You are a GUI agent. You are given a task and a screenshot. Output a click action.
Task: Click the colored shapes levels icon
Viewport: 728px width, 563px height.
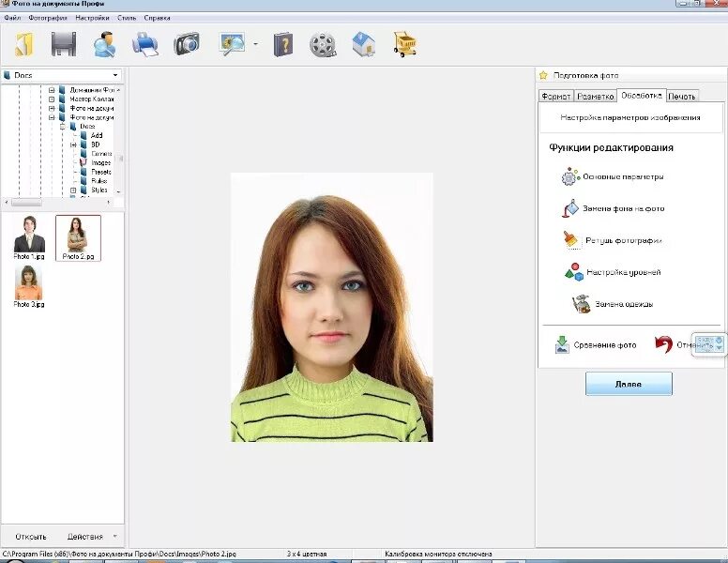[574, 272]
